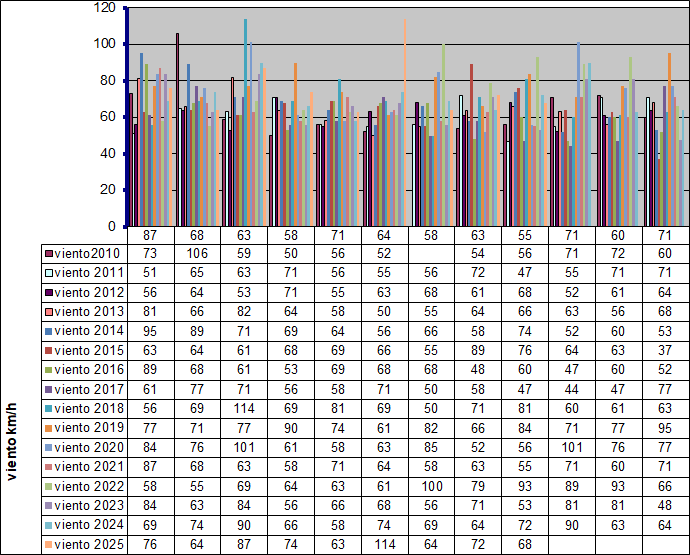
Task: Choose the "viento 2023" series label
Action: pos(90,505)
